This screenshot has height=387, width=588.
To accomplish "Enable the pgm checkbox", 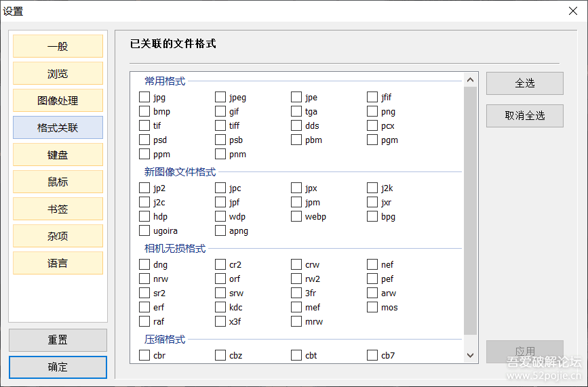I will click(x=372, y=140).
